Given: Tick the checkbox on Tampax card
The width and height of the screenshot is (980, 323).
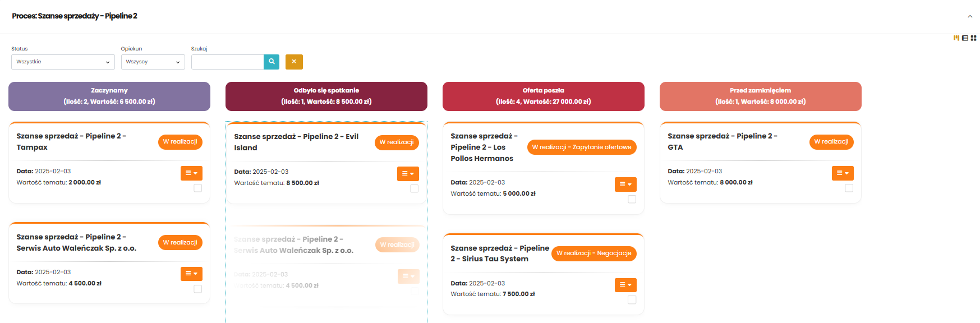Looking at the screenshot, I should coord(198,188).
